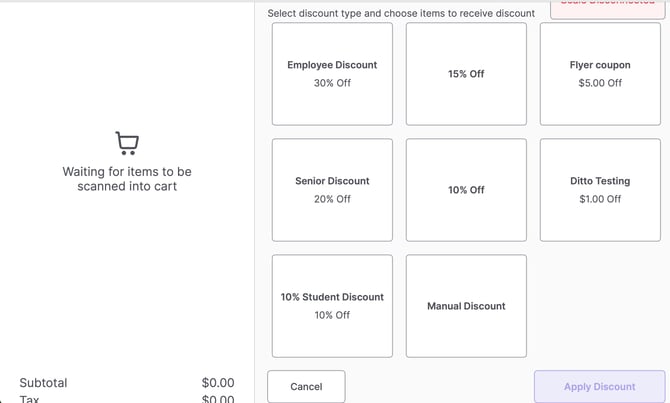670x403 pixels.
Task: Click the red Scale Disconnected status badge
Action: (x=607, y=6)
